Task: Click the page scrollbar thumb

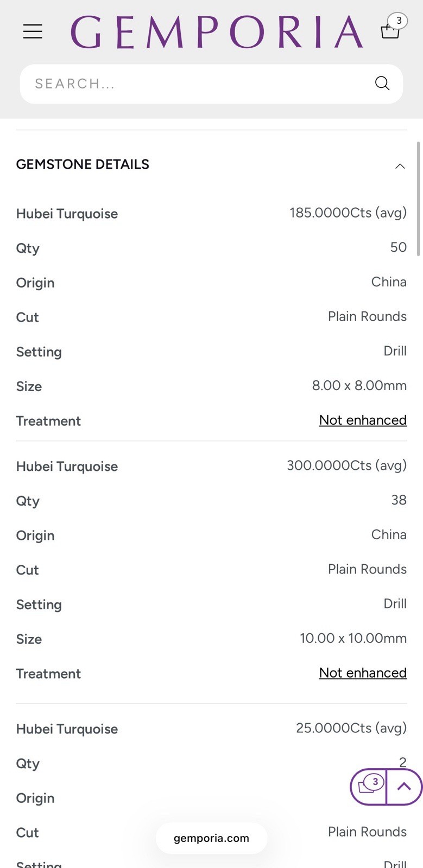Action: click(418, 199)
